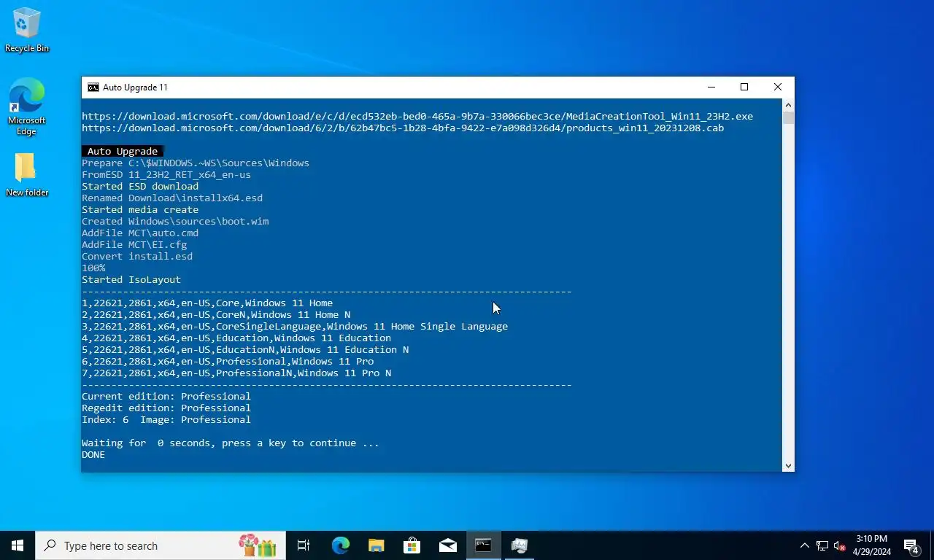This screenshot has height=560, width=934.
Task: Click the console vertical scrollbar thumb
Action: [788, 117]
